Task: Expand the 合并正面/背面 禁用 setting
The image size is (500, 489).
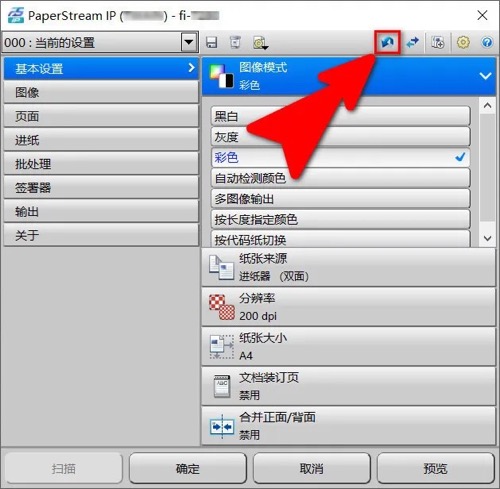Action: 348,426
